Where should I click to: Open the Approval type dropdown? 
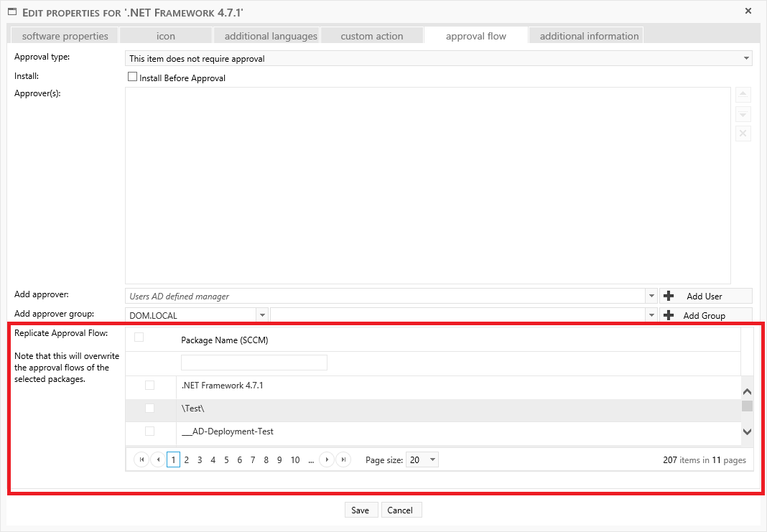tap(746, 59)
